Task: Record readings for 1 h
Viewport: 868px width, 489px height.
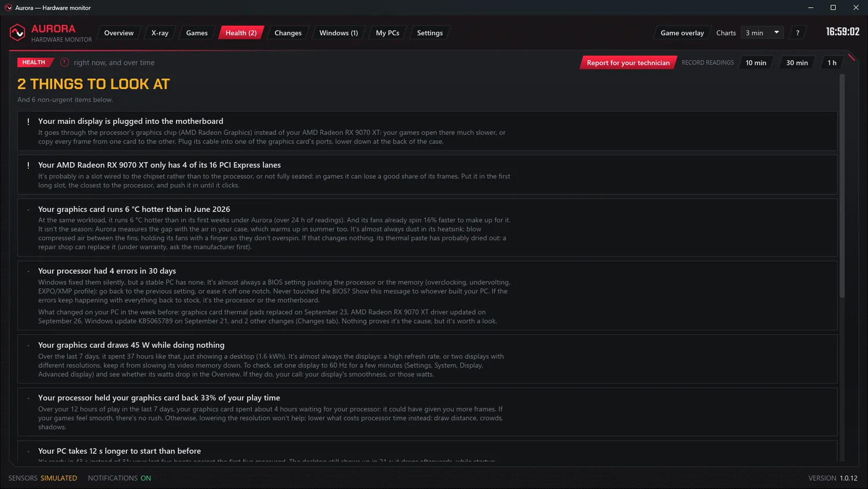Action: coord(832,62)
